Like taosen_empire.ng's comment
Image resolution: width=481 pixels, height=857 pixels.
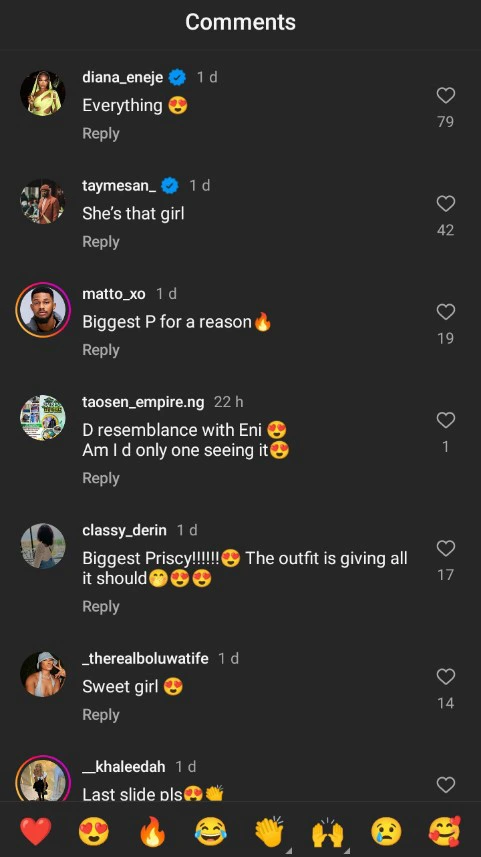click(445, 420)
